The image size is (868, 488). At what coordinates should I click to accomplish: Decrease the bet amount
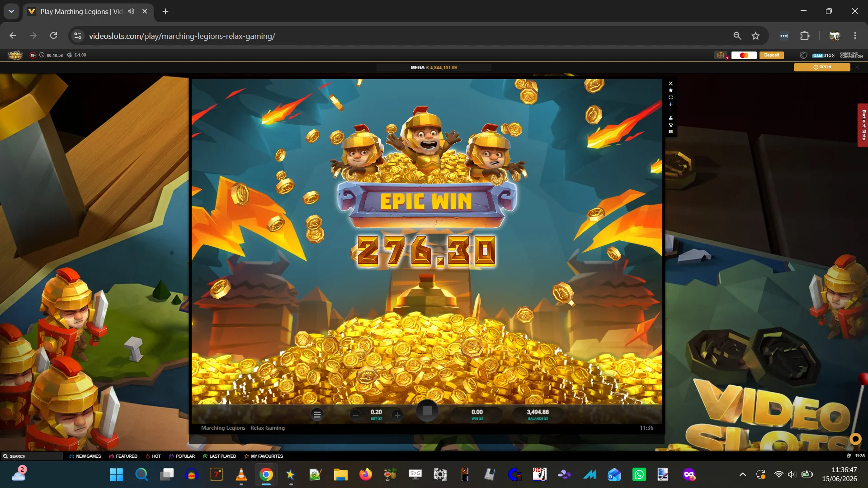356,414
